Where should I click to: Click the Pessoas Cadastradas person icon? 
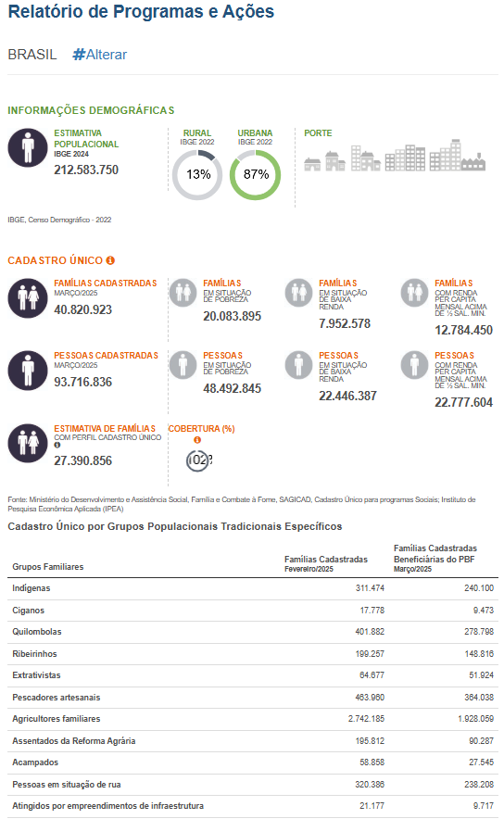pyautogui.click(x=28, y=371)
